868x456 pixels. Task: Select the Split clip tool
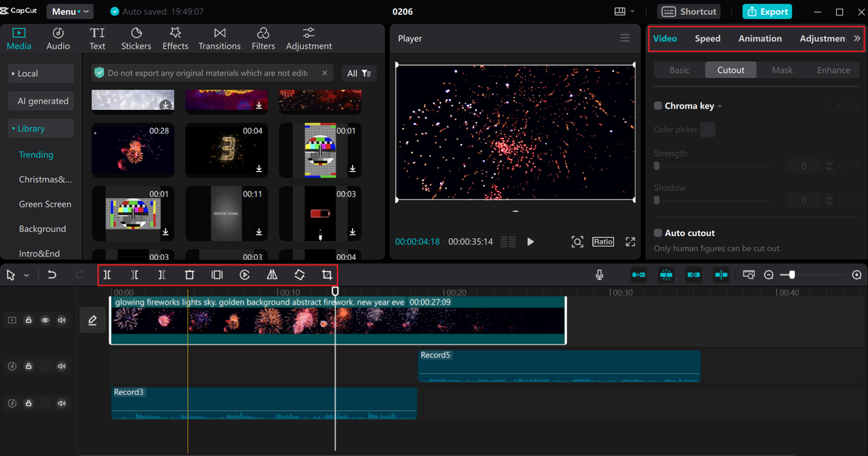click(107, 275)
